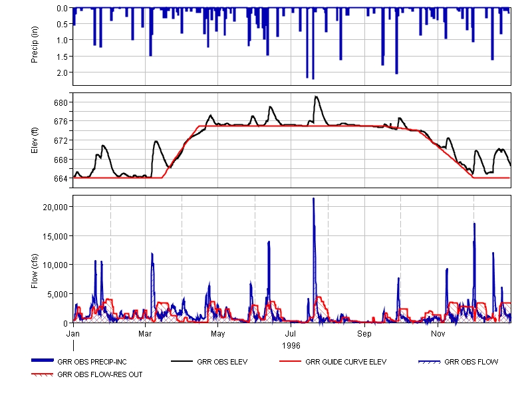Click the May label on the time axis
Image resolution: width=532 pixels, height=417 pixels.
(x=218, y=333)
